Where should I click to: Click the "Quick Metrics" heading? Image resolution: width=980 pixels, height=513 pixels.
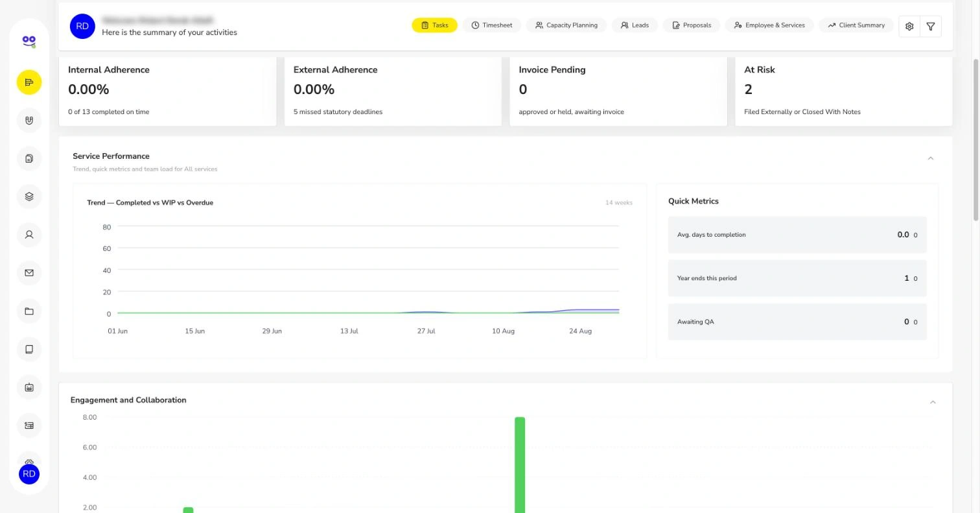coord(694,201)
